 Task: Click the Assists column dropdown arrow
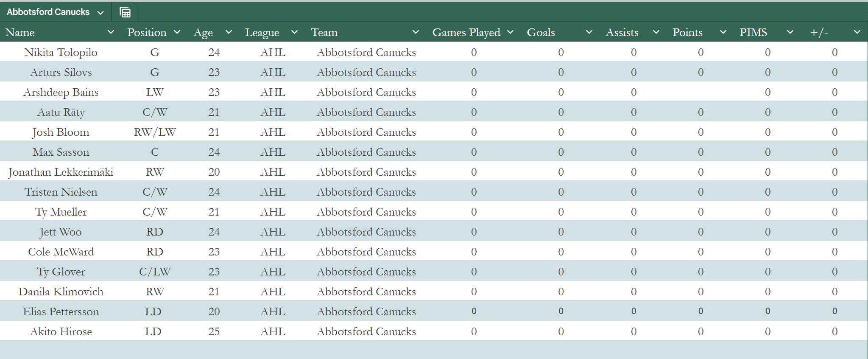pos(656,32)
